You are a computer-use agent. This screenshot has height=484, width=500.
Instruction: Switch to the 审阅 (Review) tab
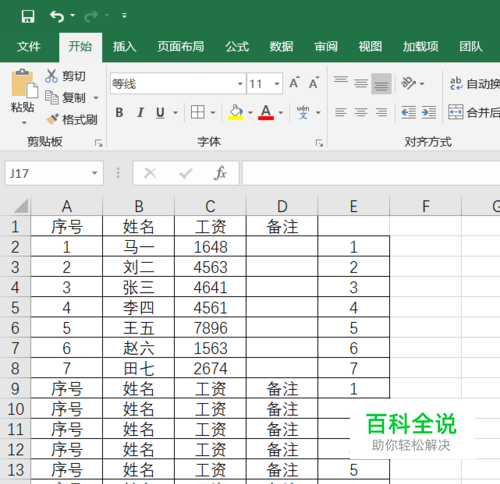(326, 47)
